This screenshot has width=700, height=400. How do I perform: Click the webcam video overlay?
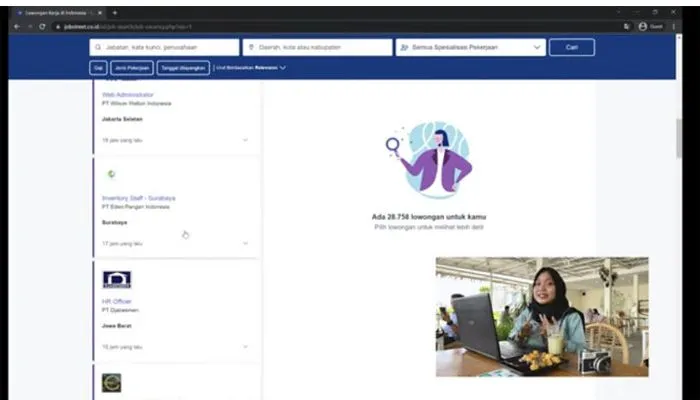tap(542, 317)
